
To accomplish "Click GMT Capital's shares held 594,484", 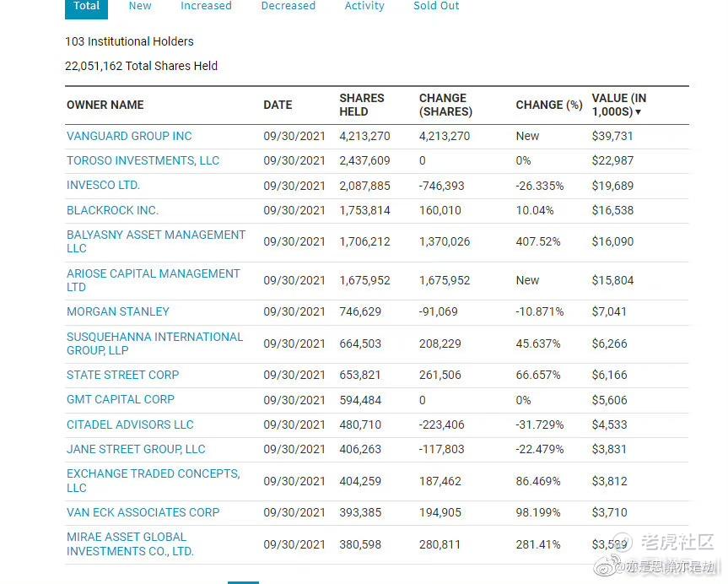I will (x=360, y=400).
